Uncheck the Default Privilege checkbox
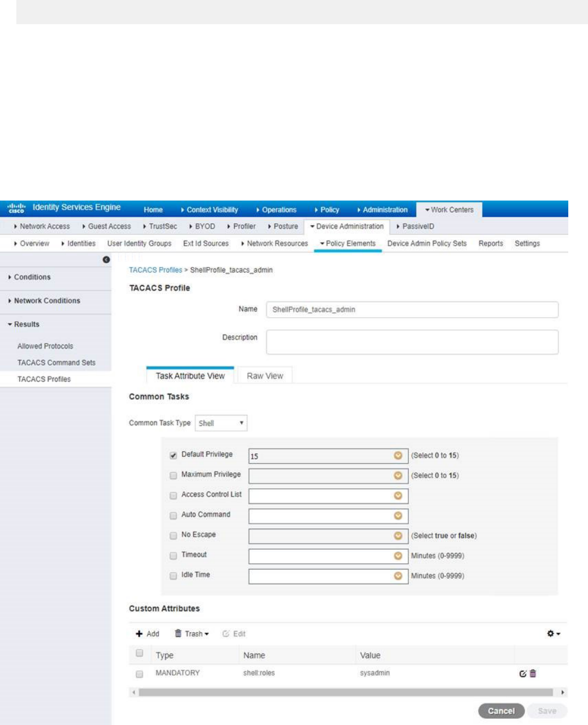This screenshot has height=725, width=588. (x=173, y=455)
